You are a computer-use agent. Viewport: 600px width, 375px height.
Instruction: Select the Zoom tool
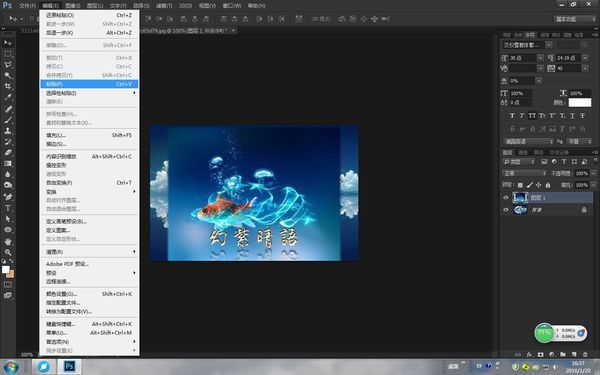8,252
